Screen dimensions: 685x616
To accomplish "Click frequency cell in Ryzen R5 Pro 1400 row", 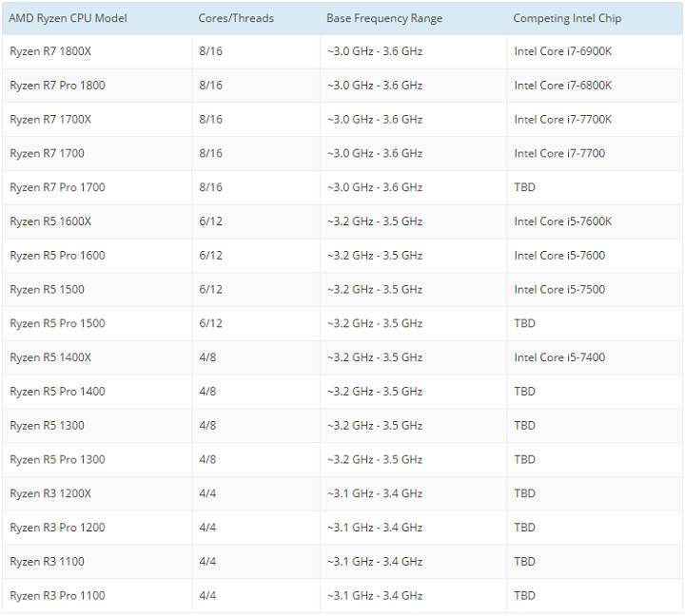I will pyautogui.click(x=413, y=392).
